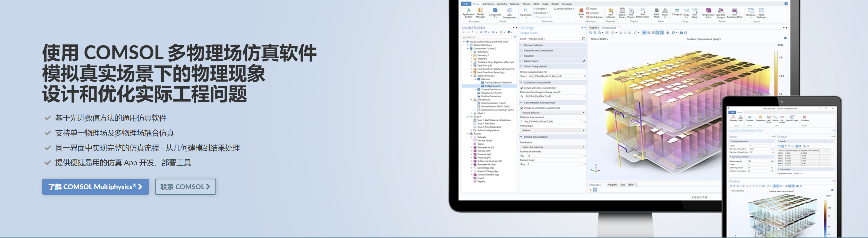Select Cell Equilibrium Potential 1 node
This screenshot has height=238, width=868.
tap(496, 82)
